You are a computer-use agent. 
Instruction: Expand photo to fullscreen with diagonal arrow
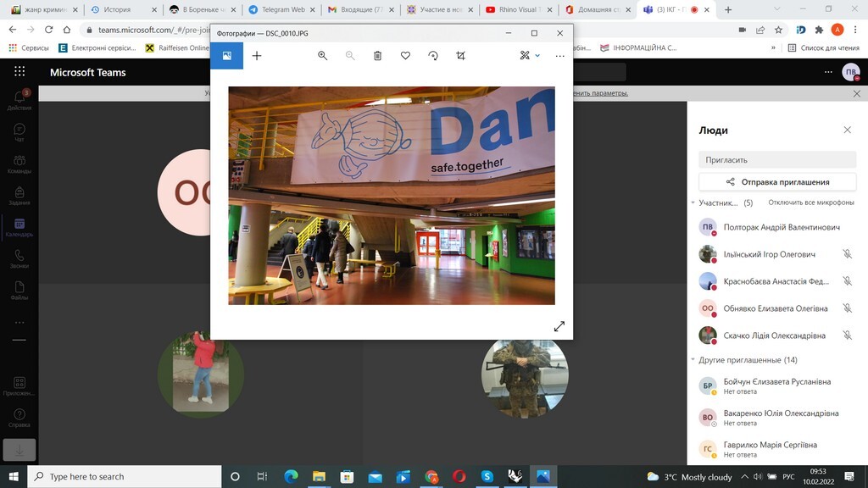point(559,326)
